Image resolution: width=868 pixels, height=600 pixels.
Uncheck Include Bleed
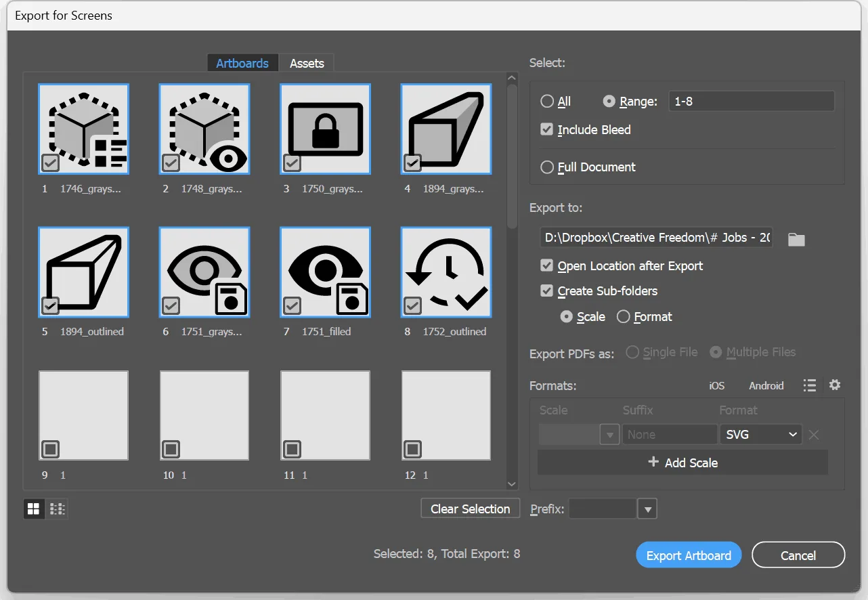click(546, 129)
